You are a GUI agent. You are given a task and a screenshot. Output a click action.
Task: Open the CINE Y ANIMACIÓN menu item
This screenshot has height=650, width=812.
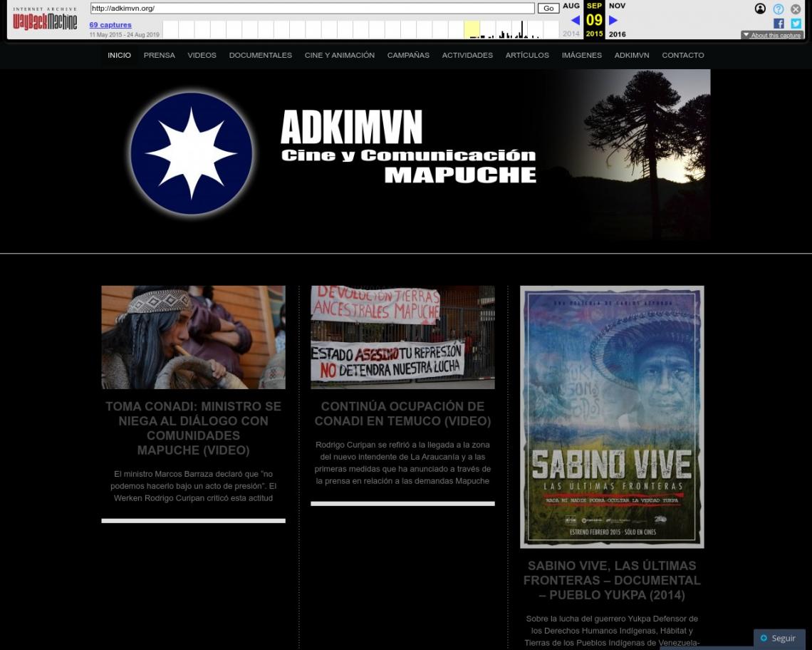[340, 55]
